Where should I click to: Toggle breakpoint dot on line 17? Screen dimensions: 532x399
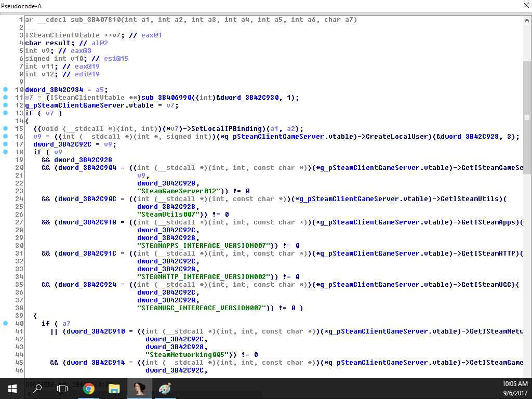click(x=5, y=144)
